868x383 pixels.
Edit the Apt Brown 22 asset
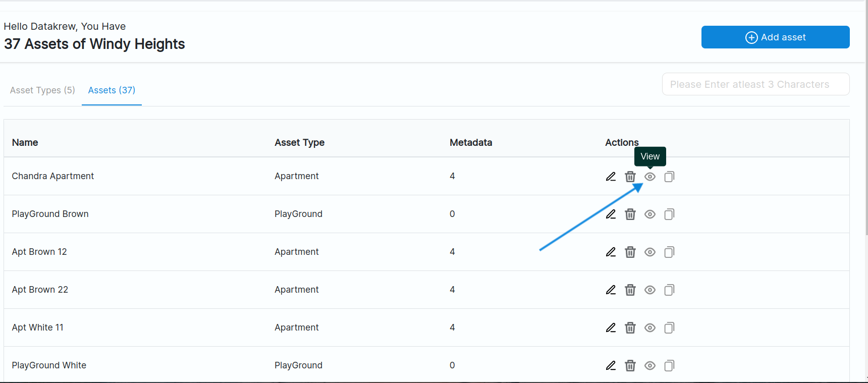pos(611,290)
